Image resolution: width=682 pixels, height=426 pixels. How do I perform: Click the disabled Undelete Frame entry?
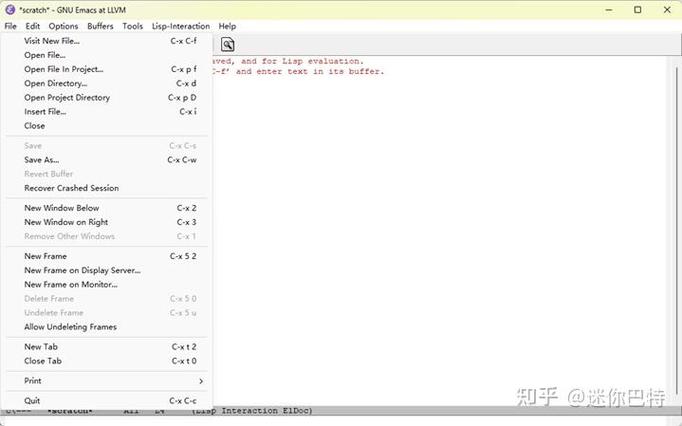107,313
